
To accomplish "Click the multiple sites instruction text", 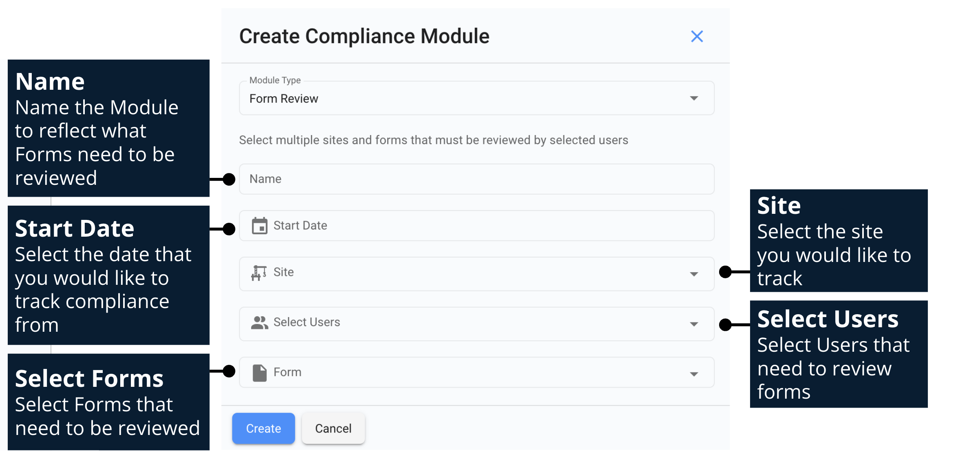I will 433,140.
